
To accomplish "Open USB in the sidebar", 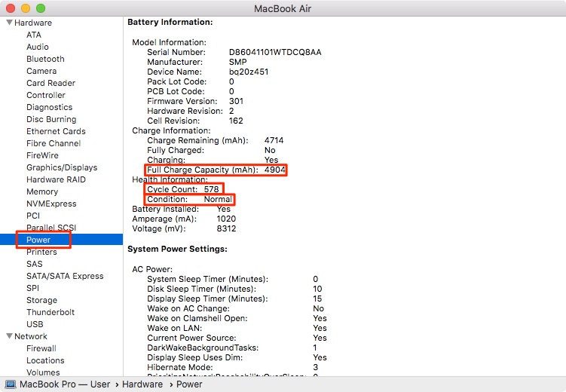I will [35, 324].
